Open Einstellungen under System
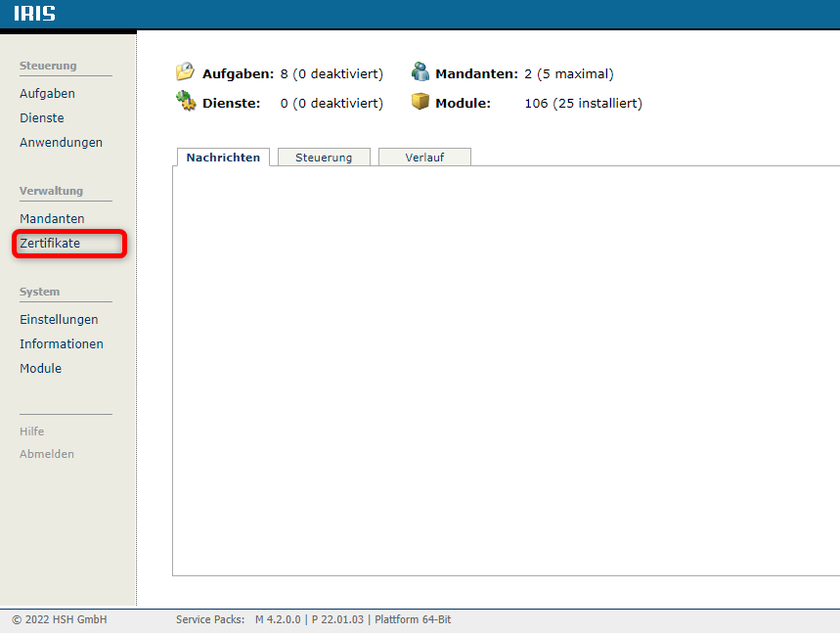 point(59,320)
